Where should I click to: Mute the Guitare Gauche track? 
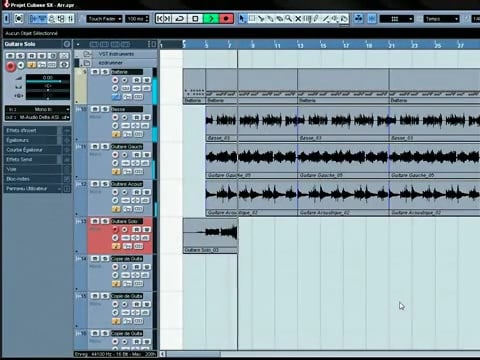click(95, 146)
